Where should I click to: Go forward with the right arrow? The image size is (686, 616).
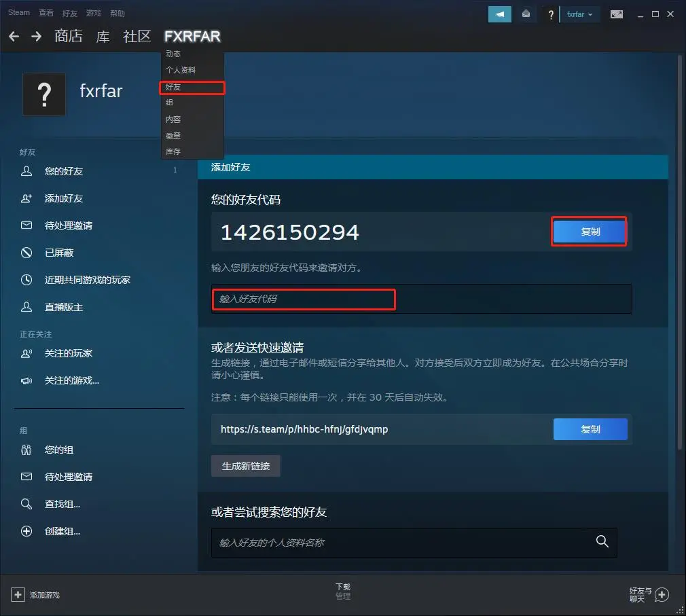36,36
